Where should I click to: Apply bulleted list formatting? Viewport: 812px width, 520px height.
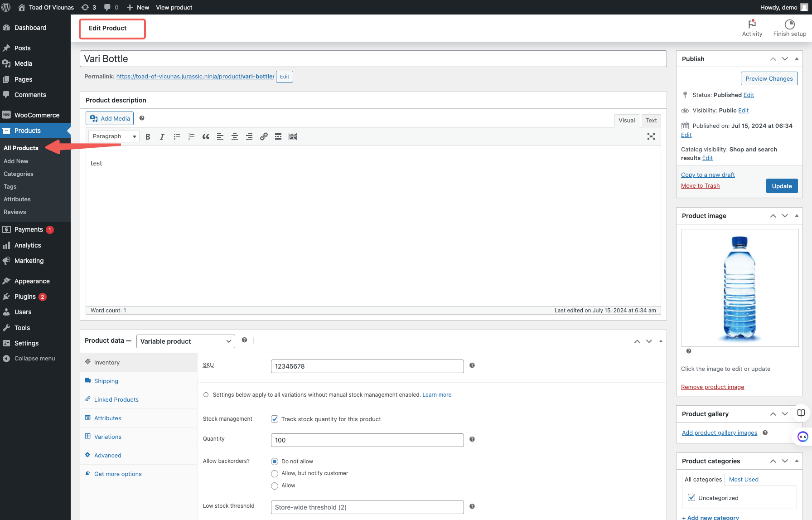click(177, 136)
